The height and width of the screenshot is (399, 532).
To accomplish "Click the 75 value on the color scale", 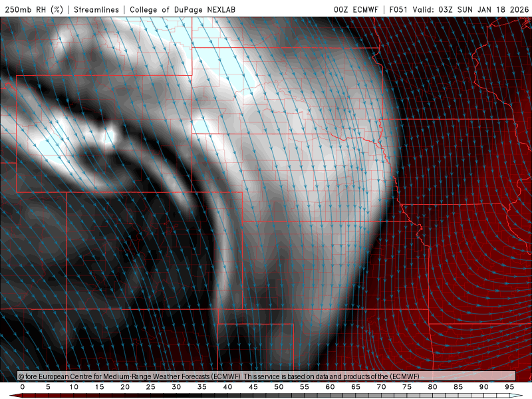I will tap(407, 387).
